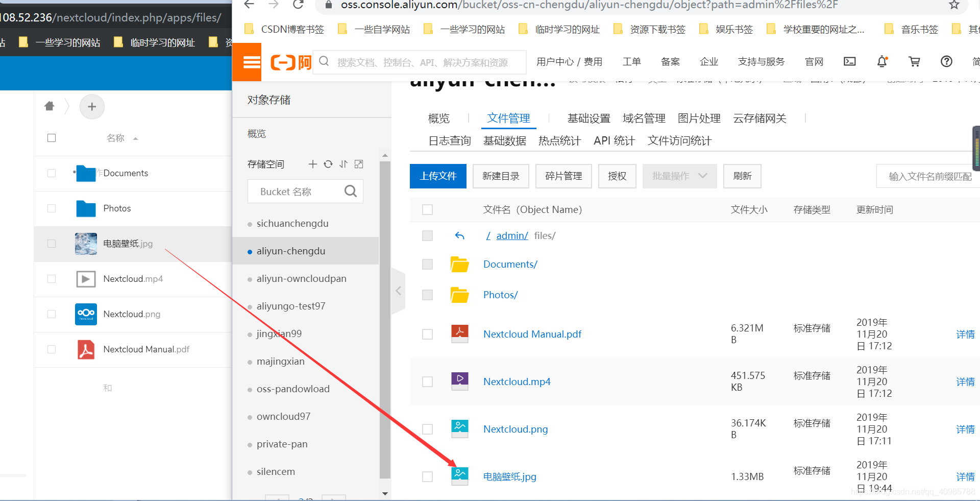The height and width of the screenshot is (501, 980).
Task: Switch to the 域名管理 tab
Action: point(644,118)
